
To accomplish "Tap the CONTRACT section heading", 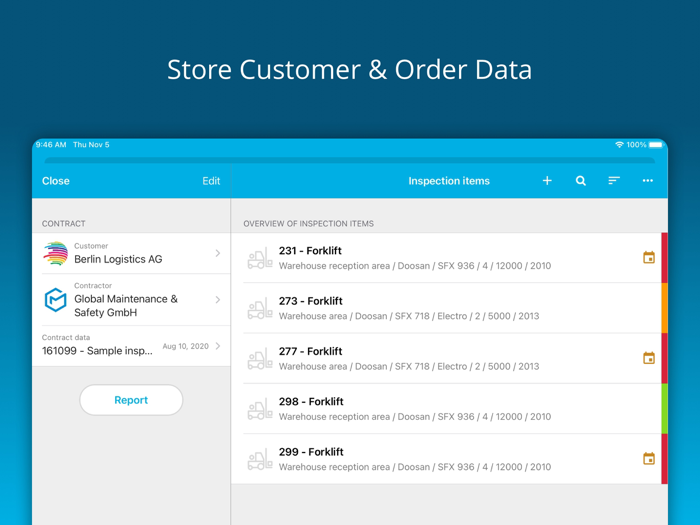I will 63,224.
